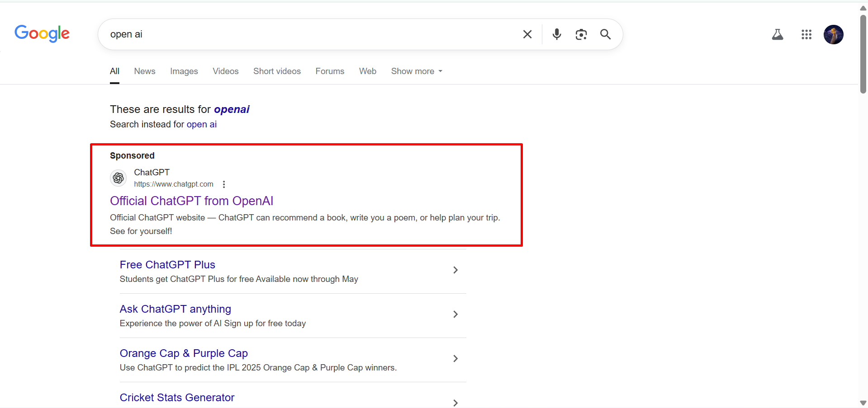Click the "Sponsored" label
This screenshot has width=868, height=408.
click(x=132, y=156)
